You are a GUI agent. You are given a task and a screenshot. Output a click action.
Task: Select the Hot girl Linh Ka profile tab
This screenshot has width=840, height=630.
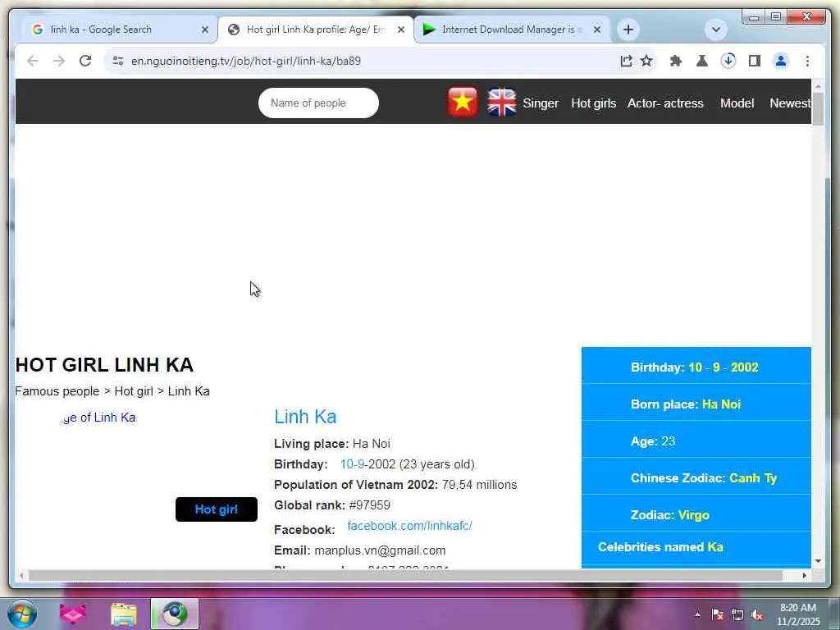point(314,30)
